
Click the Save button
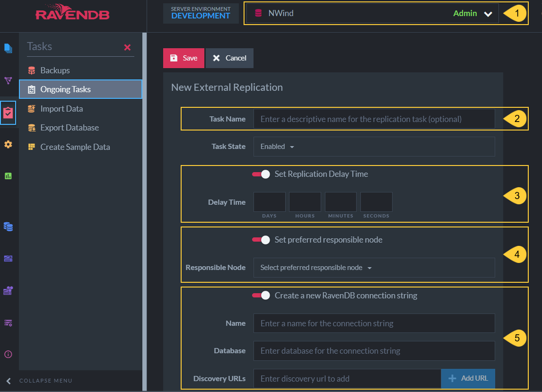184,58
